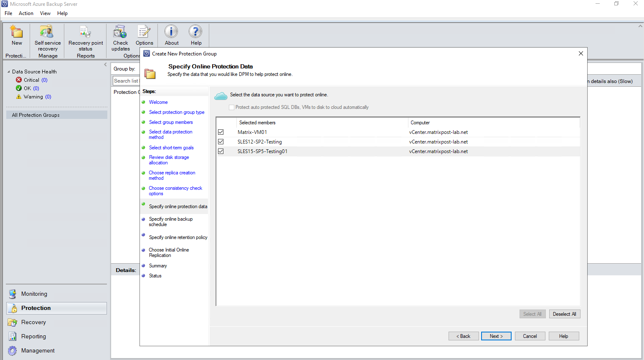644x360 pixels.
Task: Open the Help menu in menu bar
Action: coord(62,13)
